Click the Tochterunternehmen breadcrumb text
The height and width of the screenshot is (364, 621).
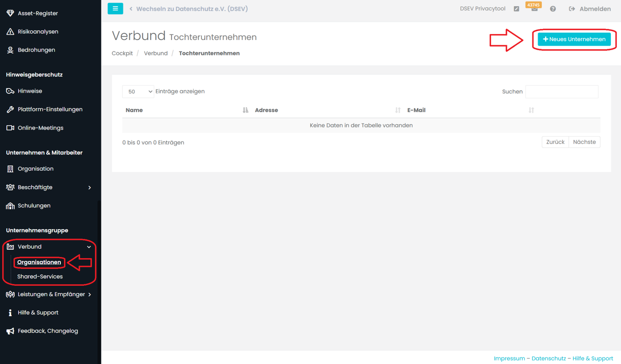pyautogui.click(x=209, y=53)
